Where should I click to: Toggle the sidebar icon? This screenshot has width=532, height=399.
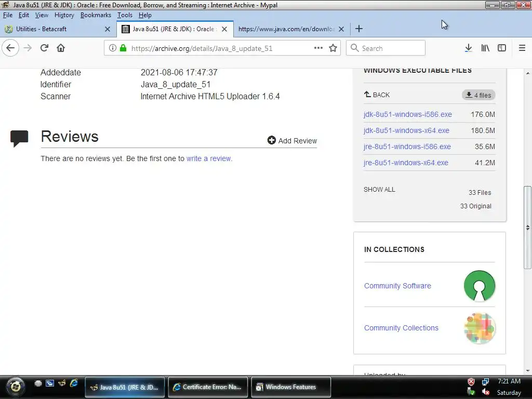tap(502, 48)
